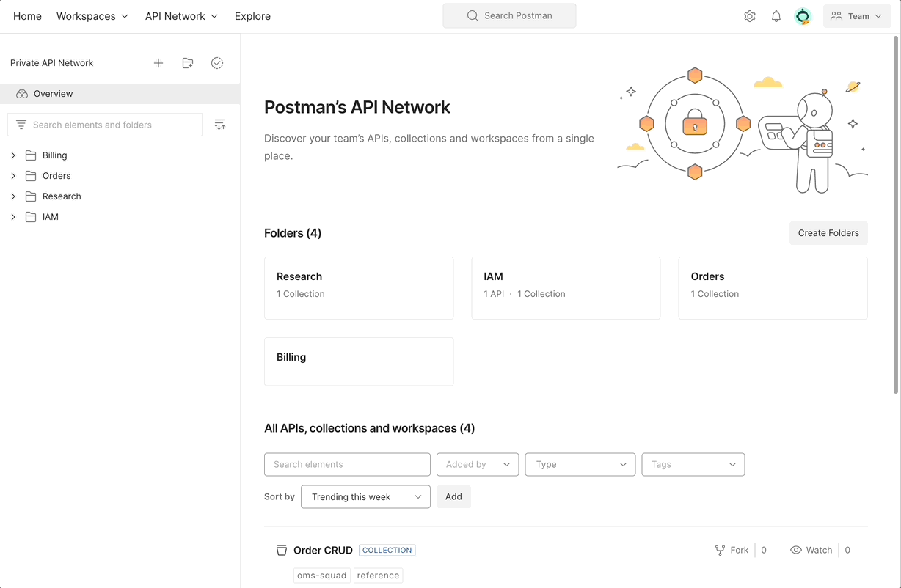
Task: Click the verification checkmark icon in sidebar
Action: [x=217, y=63]
